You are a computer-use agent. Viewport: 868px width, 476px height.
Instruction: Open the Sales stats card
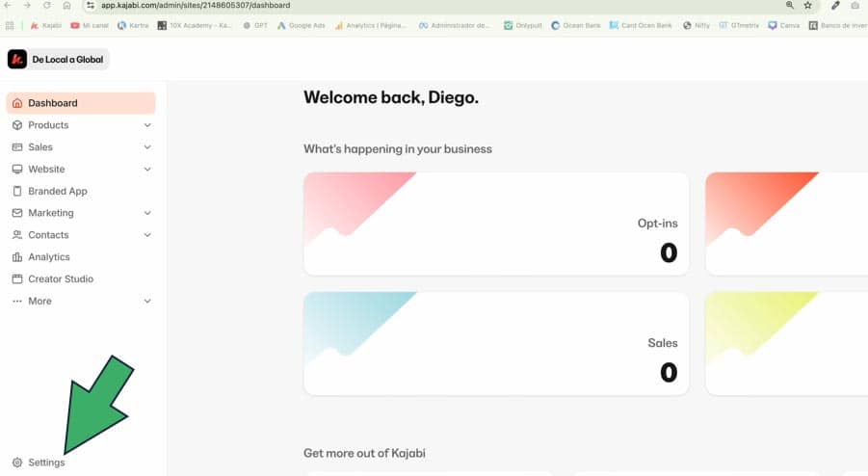pos(496,343)
